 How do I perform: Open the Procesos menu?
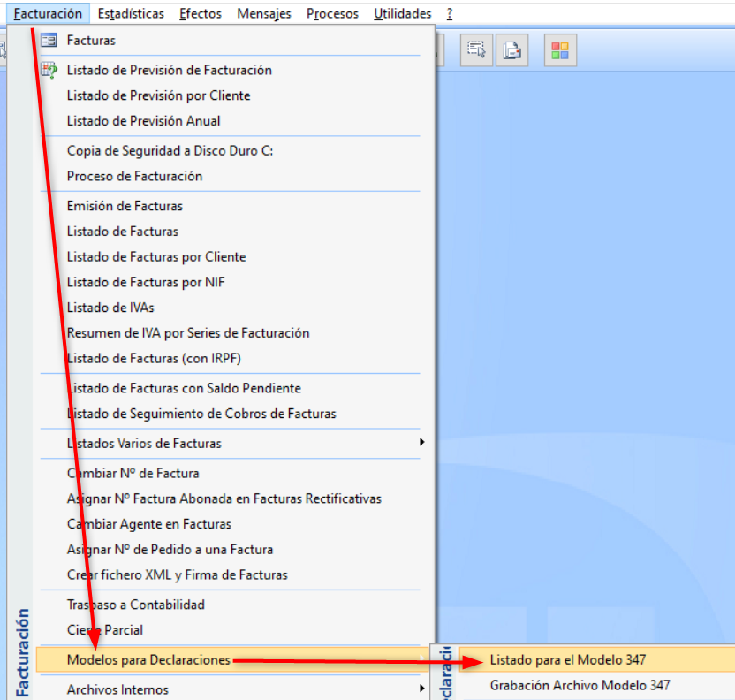click(x=332, y=13)
